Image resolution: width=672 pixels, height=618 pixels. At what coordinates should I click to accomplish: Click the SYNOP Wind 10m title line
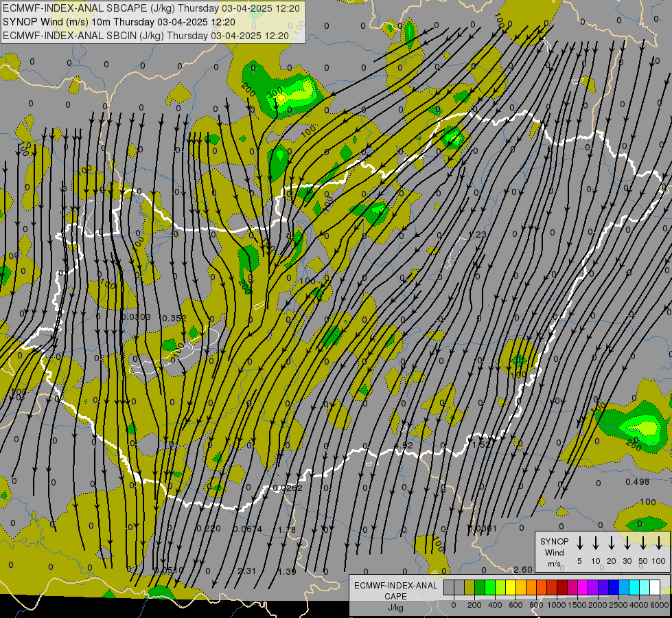pos(119,22)
